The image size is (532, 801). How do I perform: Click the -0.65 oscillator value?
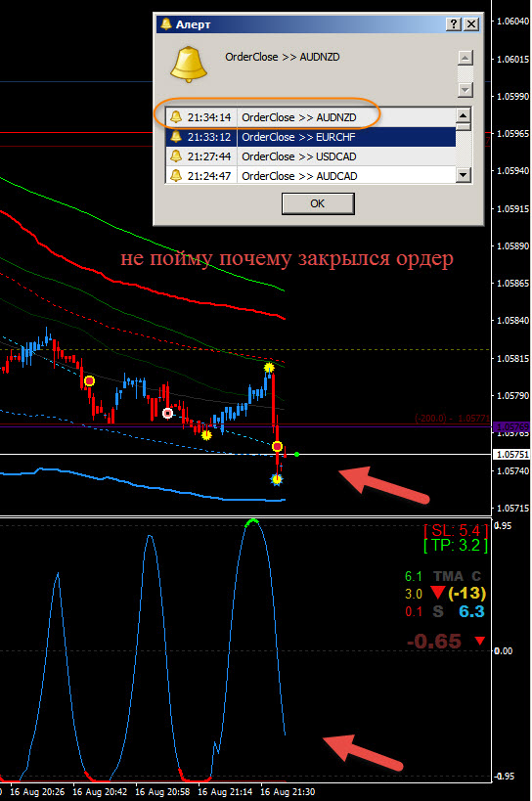tap(434, 642)
